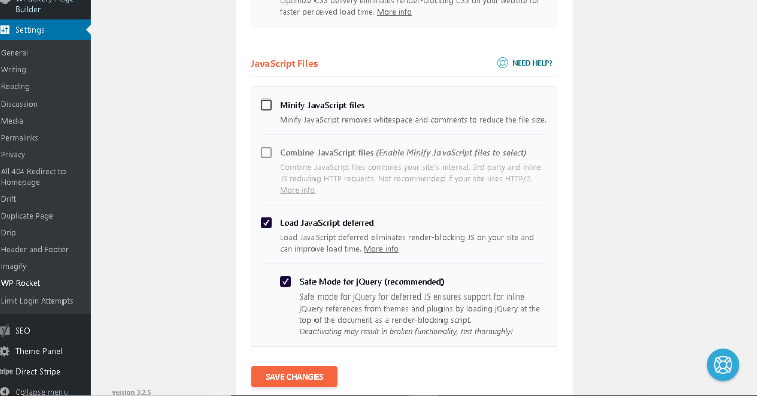This screenshot has width=757, height=396.
Task: Open More info link under deferred JavaScript
Action: pos(381,249)
